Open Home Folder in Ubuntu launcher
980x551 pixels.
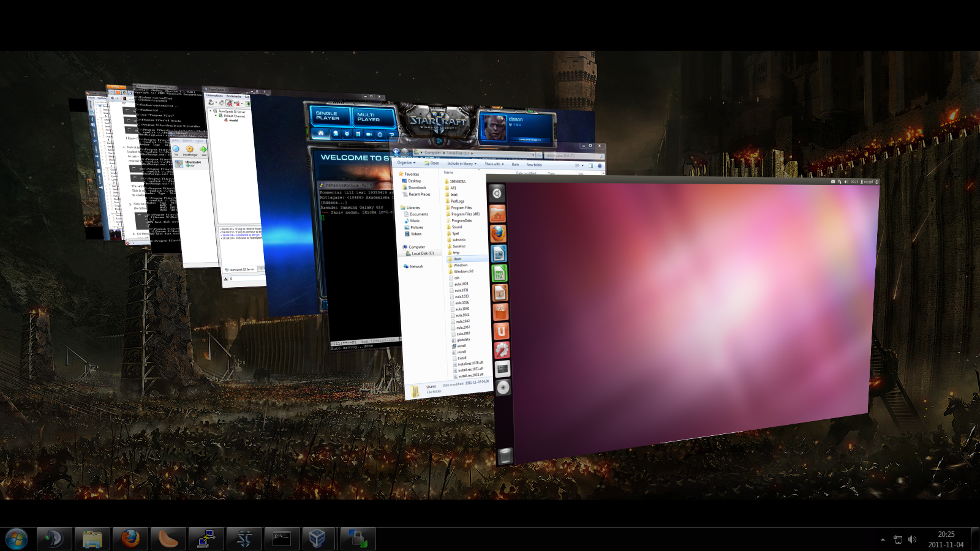(x=497, y=214)
